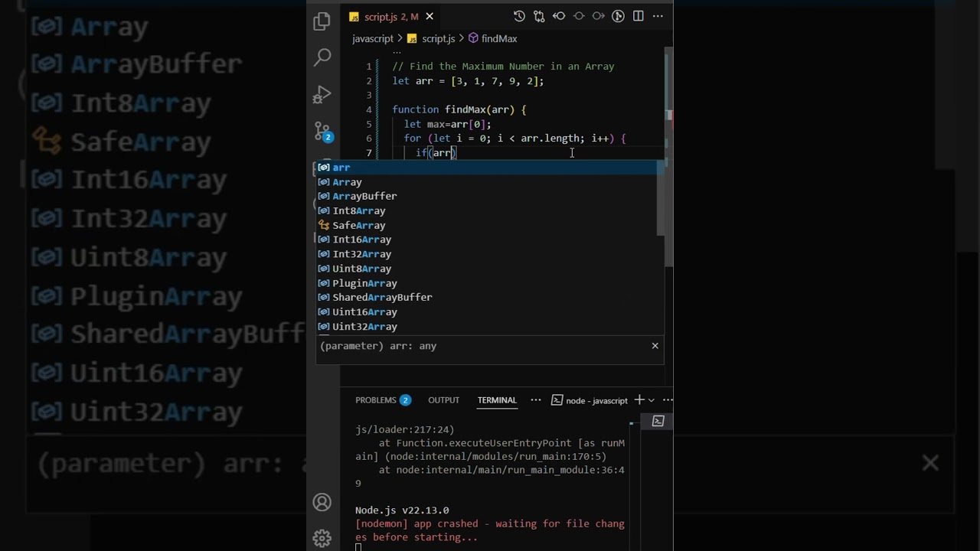Select the script.js editor tab
Screen dimensions: 980x551
[x=390, y=16]
